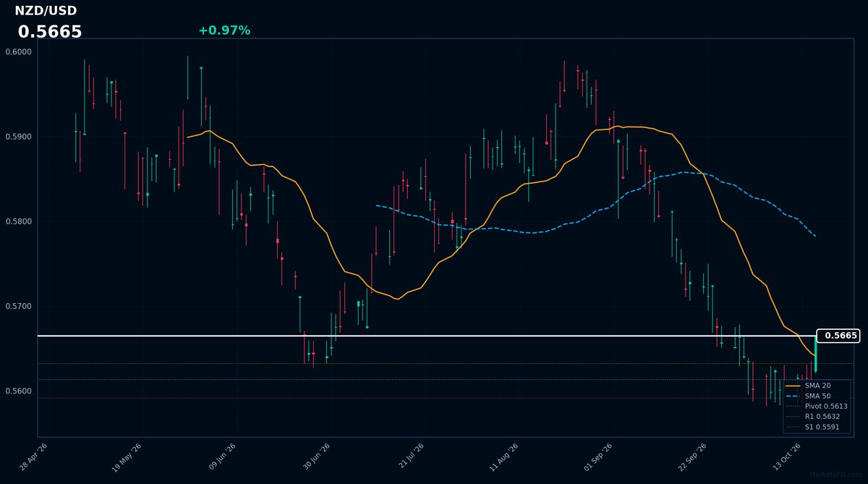Click the 30 Jun '26 date label
Image resolution: width=868 pixels, height=484 pixels.
(x=316, y=457)
